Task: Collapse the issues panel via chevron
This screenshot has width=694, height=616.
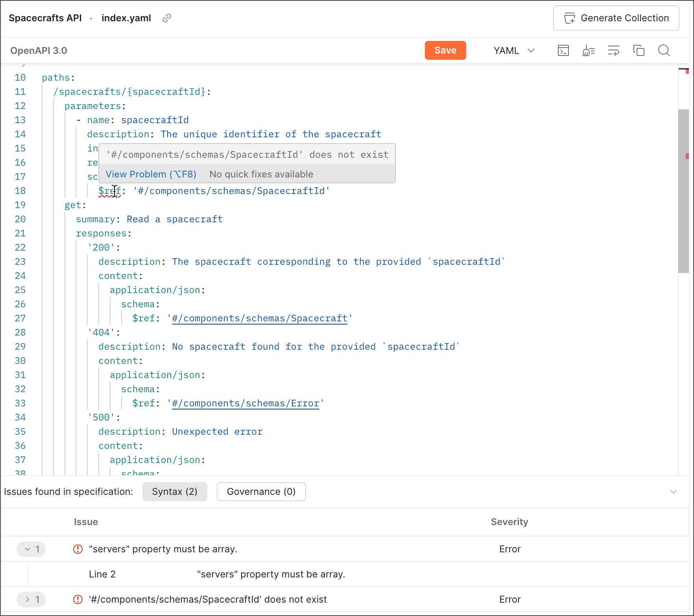Action: 674,492
